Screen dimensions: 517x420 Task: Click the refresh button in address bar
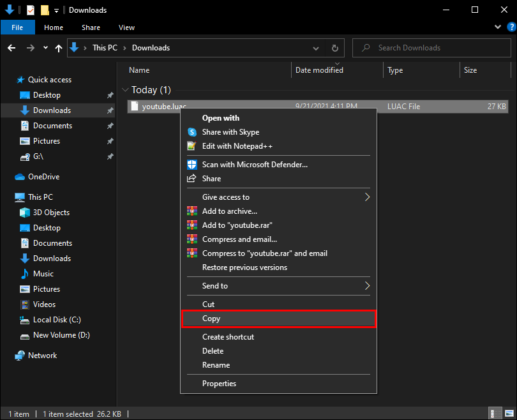[334, 48]
